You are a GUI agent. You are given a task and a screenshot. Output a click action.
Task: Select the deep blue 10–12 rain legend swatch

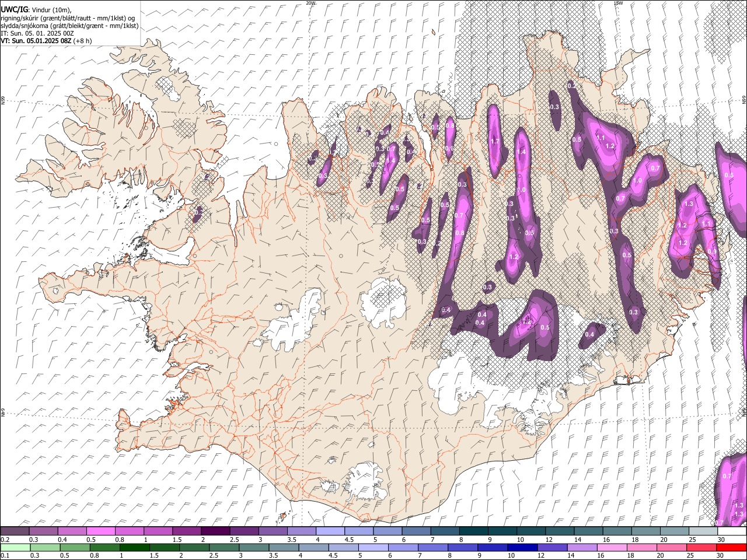click(x=522, y=547)
